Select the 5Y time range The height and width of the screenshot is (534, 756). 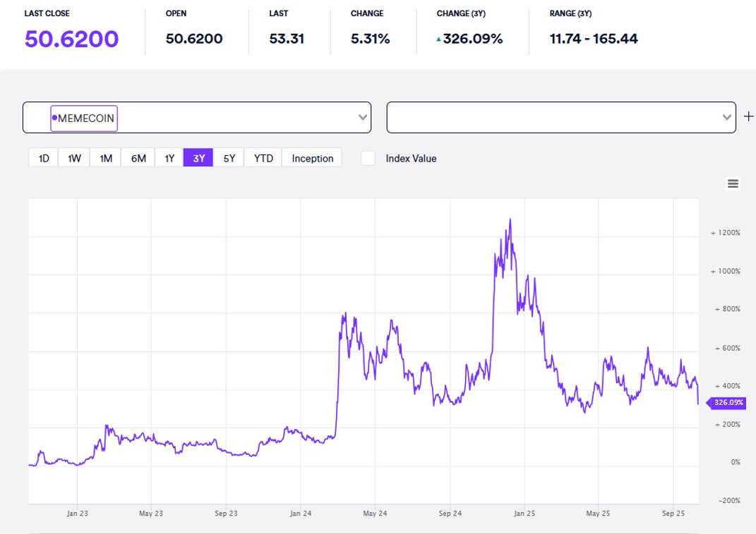tap(229, 158)
